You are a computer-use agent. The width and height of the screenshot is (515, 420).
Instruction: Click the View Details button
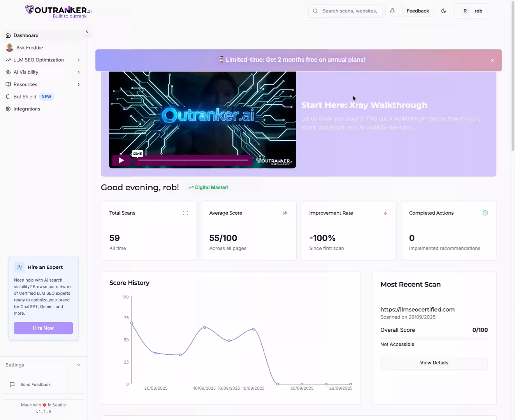pos(434,363)
